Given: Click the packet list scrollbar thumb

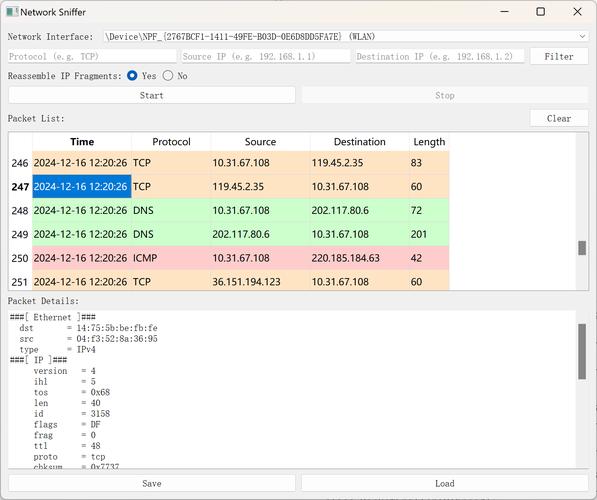Looking at the screenshot, I should 582,248.
